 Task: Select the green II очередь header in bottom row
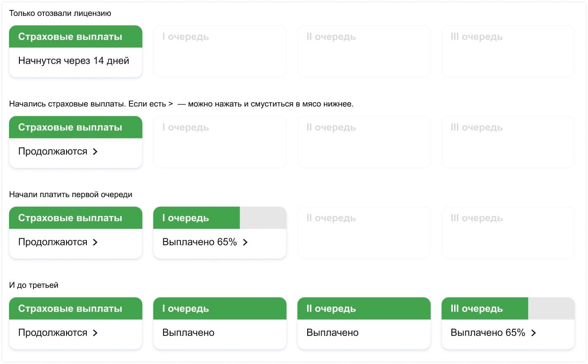(x=364, y=308)
